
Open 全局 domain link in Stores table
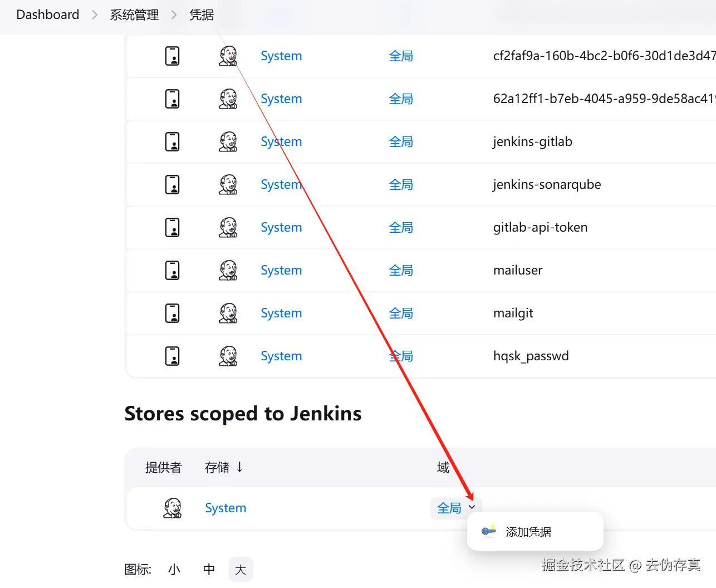(449, 508)
